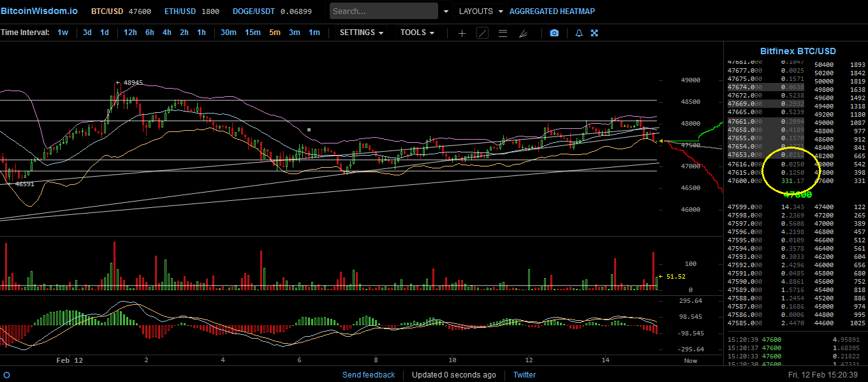
Task: Set time interval to 1m
Action: pyautogui.click(x=314, y=33)
